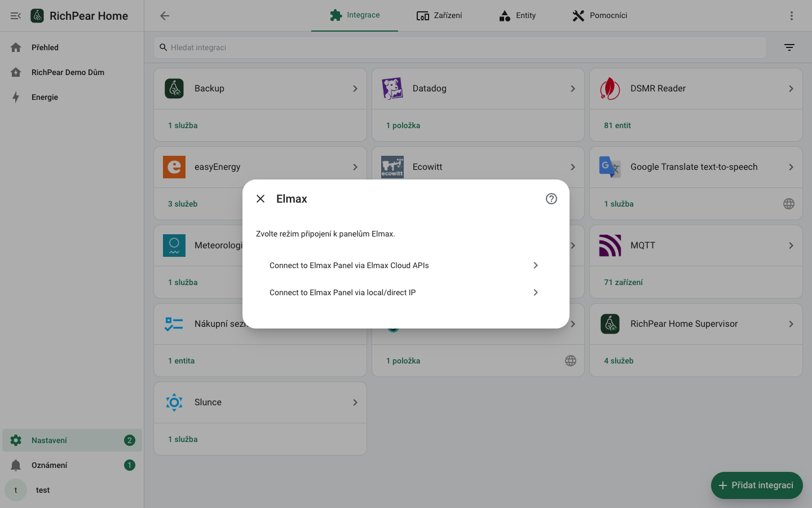Open Ecowitt card chevron
The height and width of the screenshot is (508, 812).
[573, 167]
